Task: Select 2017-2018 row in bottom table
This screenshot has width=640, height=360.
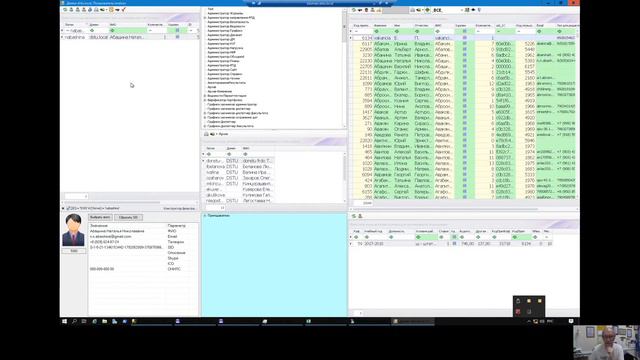Action: (451, 244)
